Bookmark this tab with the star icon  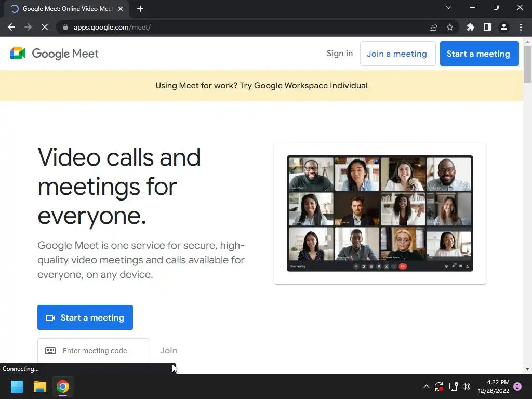[450, 27]
